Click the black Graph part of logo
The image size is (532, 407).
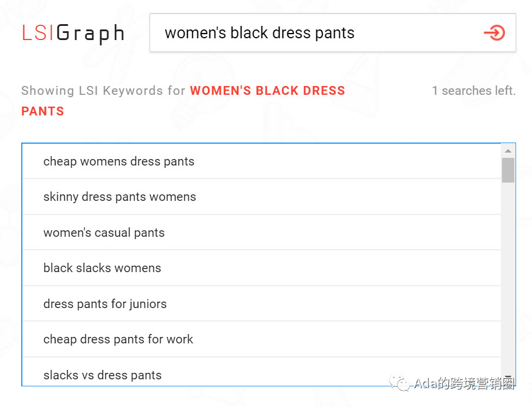tap(91, 34)
